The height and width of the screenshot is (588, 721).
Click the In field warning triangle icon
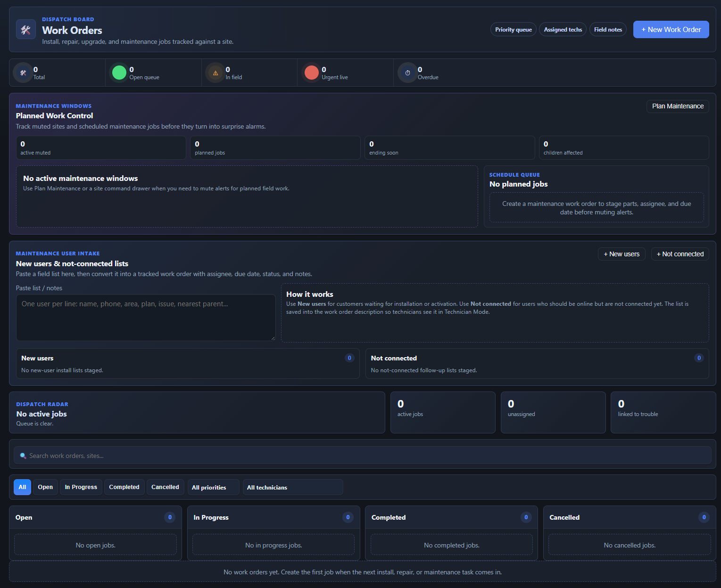click(x=215, y=73)
